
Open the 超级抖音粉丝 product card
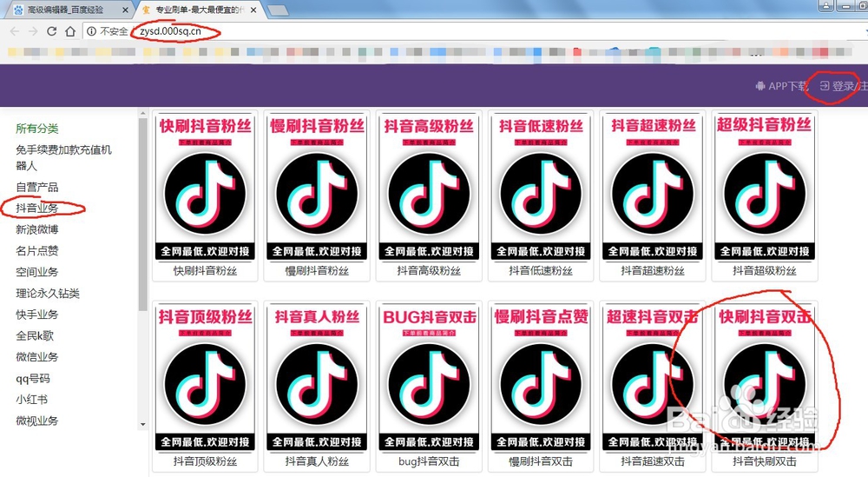coord(764,195)
